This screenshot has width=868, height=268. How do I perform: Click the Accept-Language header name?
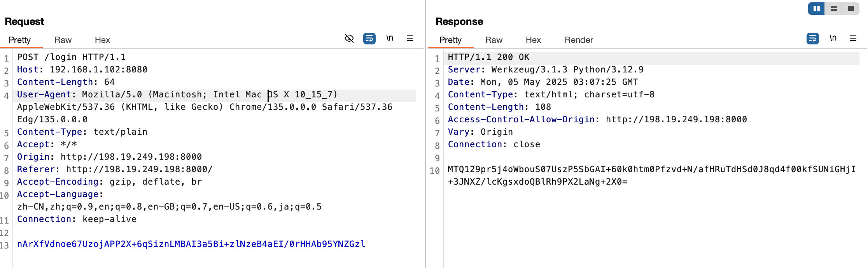(x=58, y=194)
